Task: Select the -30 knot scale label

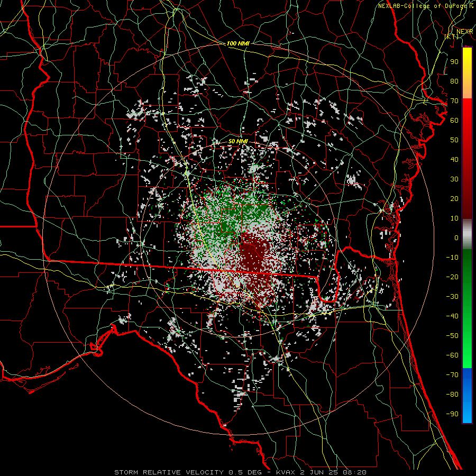Action: pos(452,297)
